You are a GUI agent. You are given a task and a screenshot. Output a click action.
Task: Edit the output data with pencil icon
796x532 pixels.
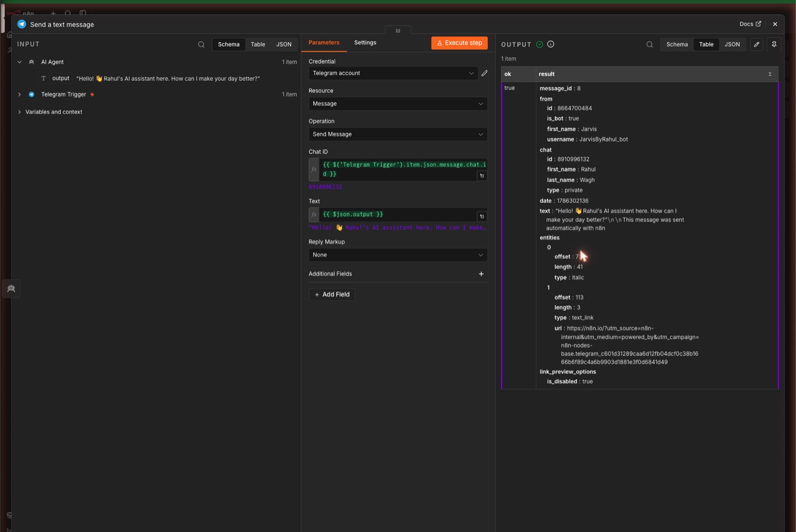point(757,44)
